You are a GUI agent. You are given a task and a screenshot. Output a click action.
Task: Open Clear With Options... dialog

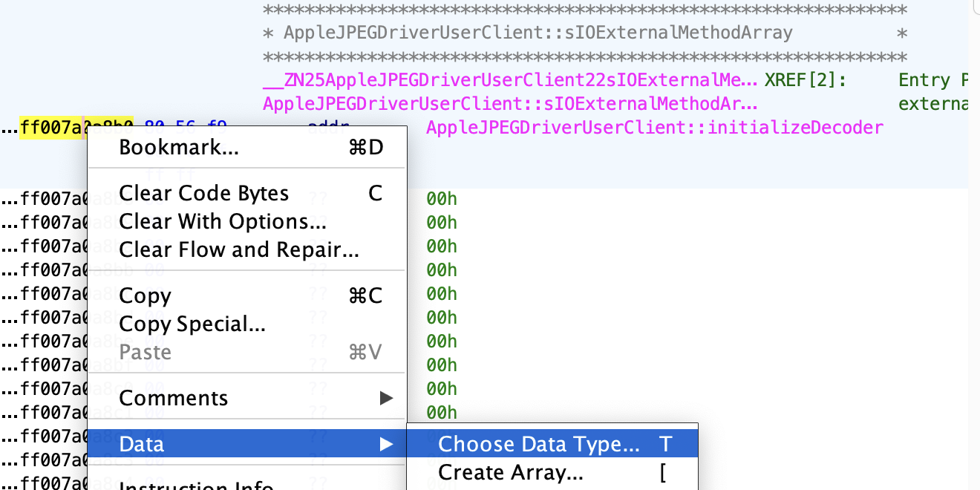pyautogui.click(x=223, y=221)
